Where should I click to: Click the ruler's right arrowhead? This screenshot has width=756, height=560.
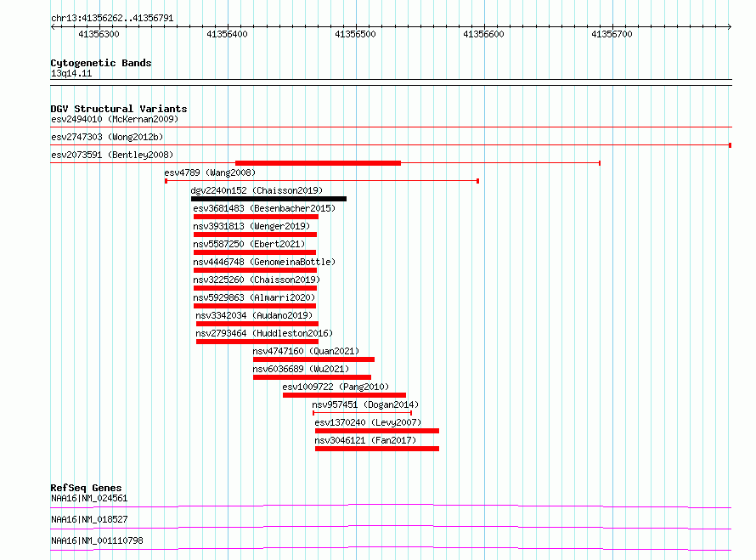click(730, 26)
